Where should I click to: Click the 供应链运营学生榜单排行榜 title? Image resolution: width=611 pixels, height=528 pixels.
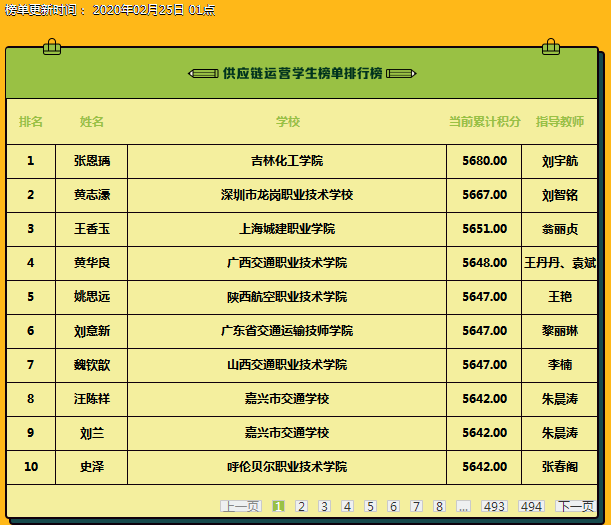[302, 73]
